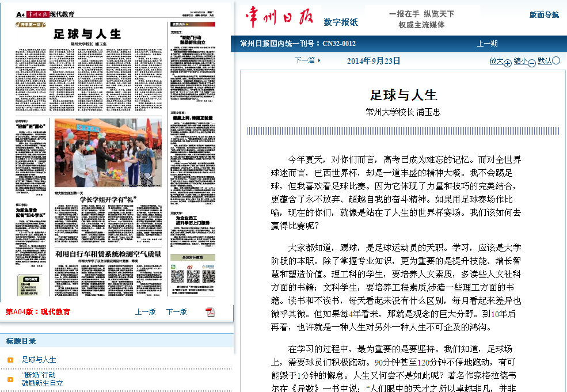Open the previous issue via 上一期
The image size is (567, 392).
487,44
